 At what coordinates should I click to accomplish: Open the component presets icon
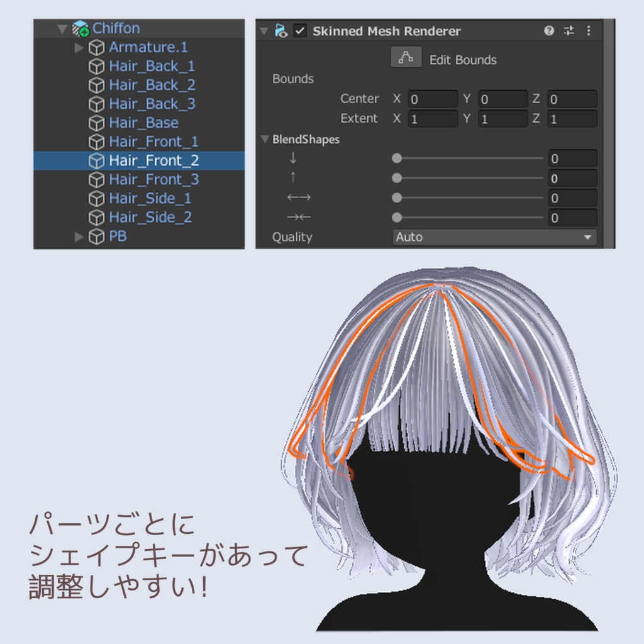[569, 30]
